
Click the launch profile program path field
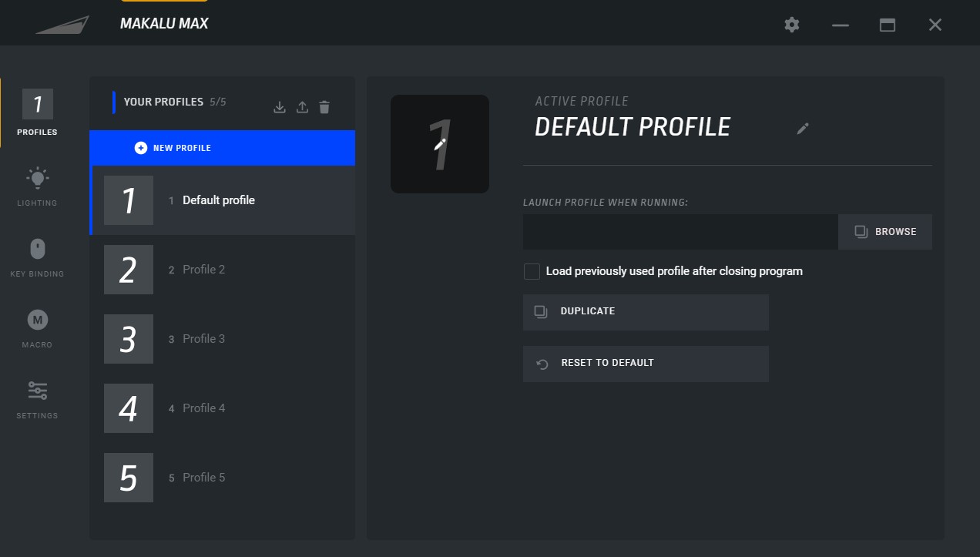(680, 232)
